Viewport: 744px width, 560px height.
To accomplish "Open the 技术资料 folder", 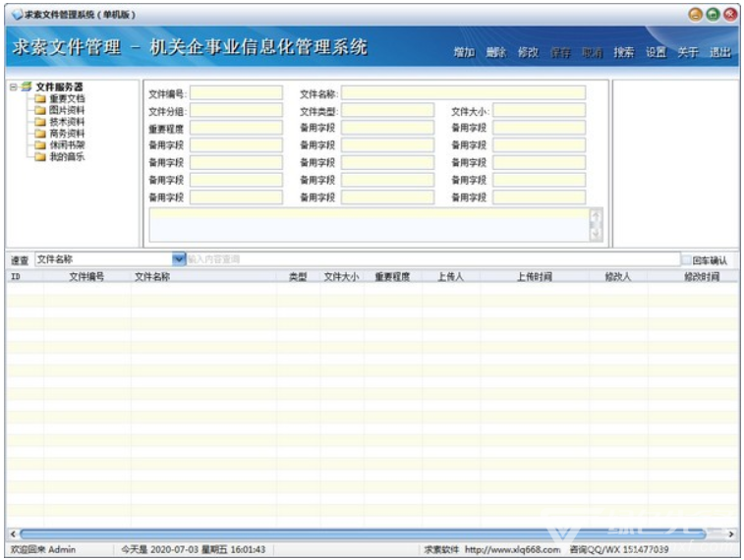I will click(60, 122).
